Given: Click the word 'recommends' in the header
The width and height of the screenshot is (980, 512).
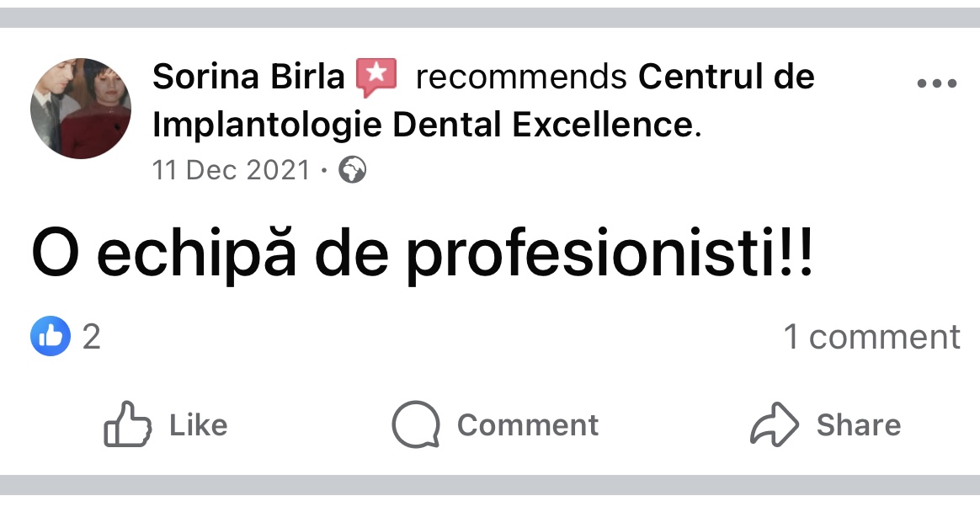Looking at the screenshot, I should pyautogui.click(x=521, y=77).
